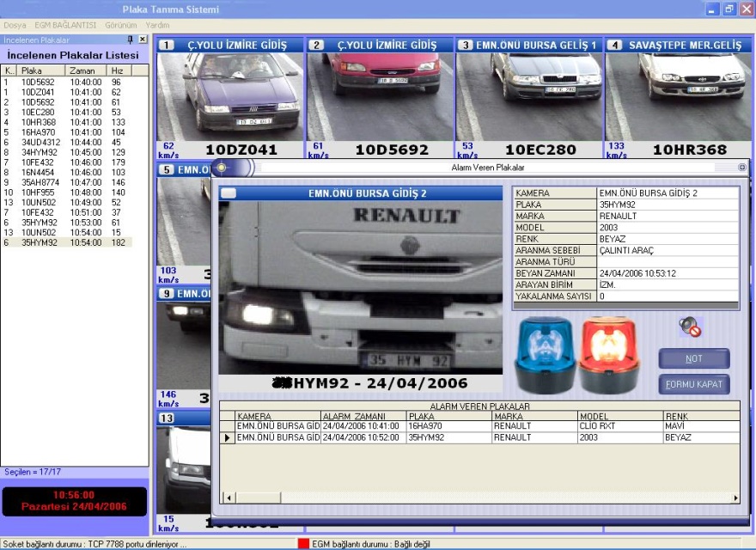
Task: Click the ÇALINTI ARAÇ value field
Action: click(668, 250)
